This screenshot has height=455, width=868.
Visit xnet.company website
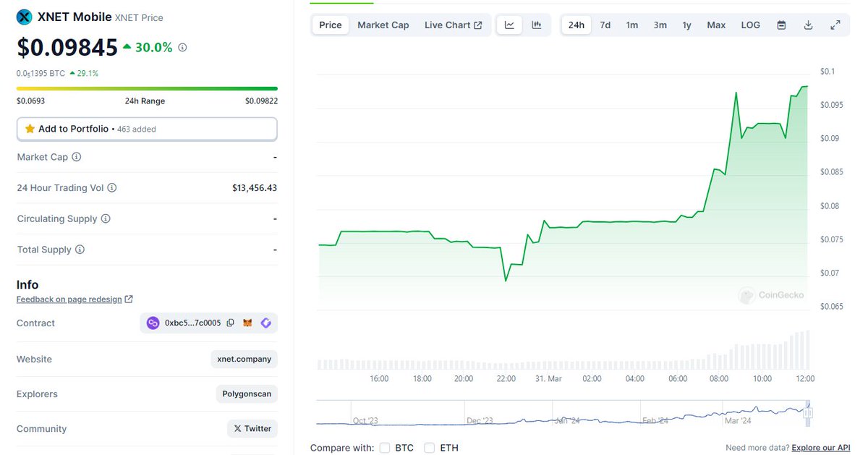(x=244, y=359)
